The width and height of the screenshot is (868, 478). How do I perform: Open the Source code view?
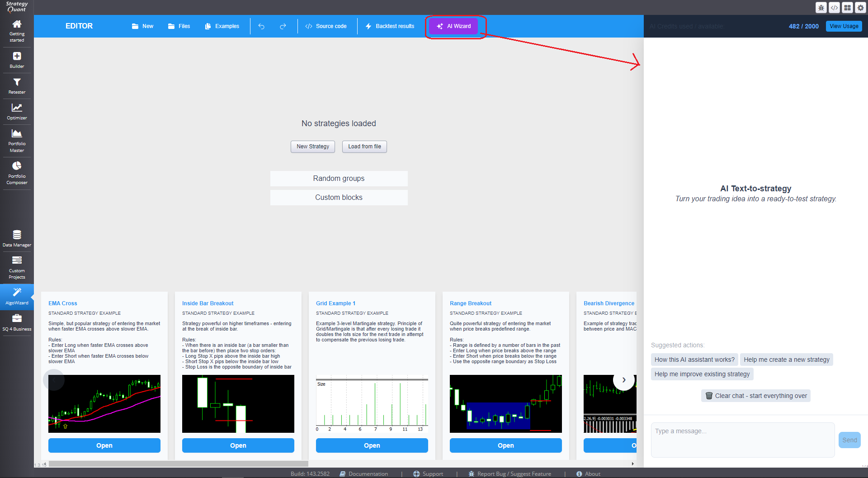point(326,26)
